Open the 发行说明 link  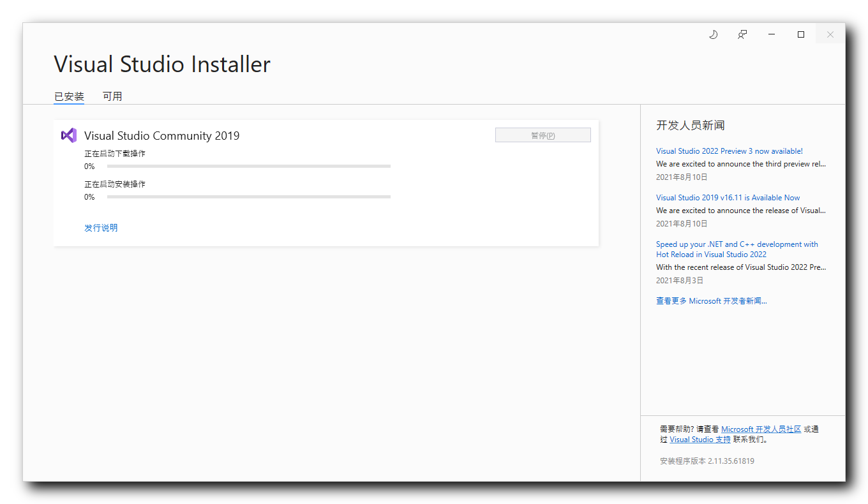(x=101, y=228)
